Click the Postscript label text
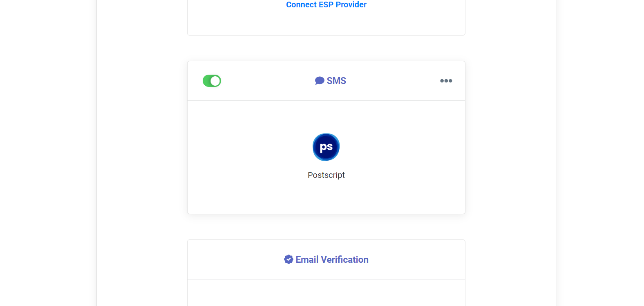 326,175
